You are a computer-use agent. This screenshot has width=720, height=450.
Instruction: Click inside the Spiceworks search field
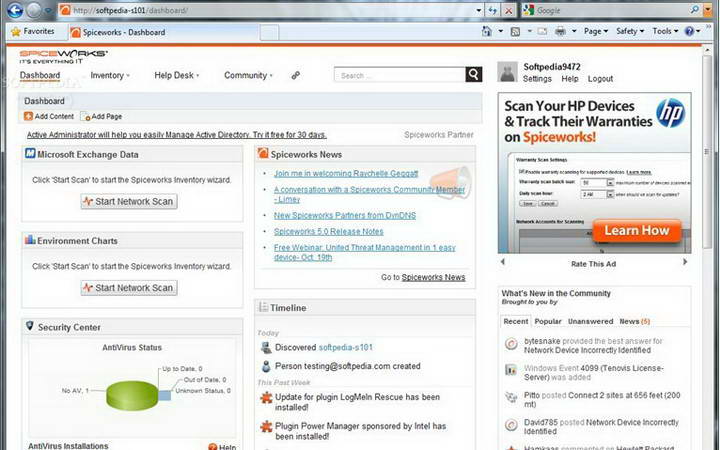[x=400, y=75]
